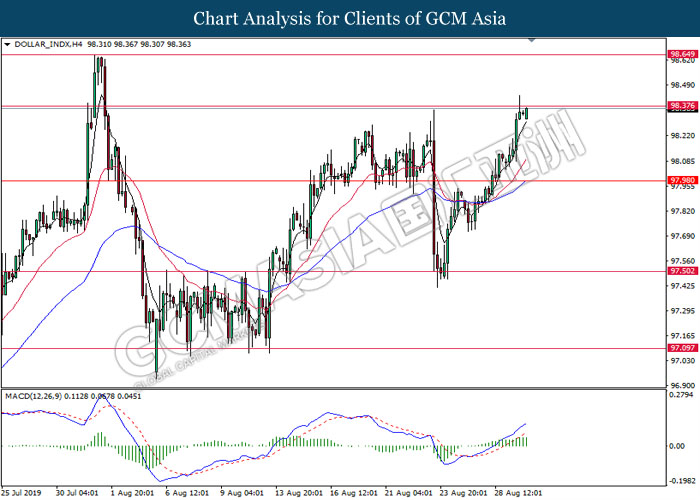700x500 pixels.
Task: Select the 98.376 red price tag
Action: [x=681, y=106]
